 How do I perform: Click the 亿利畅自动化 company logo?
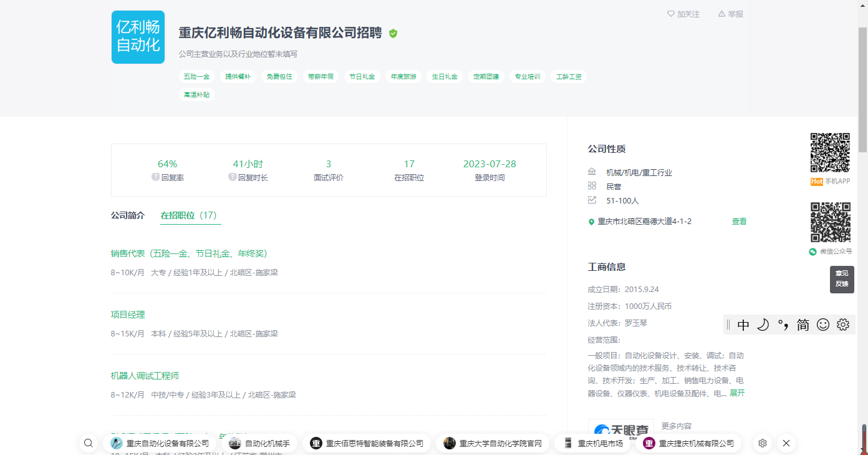pos(138,37)
